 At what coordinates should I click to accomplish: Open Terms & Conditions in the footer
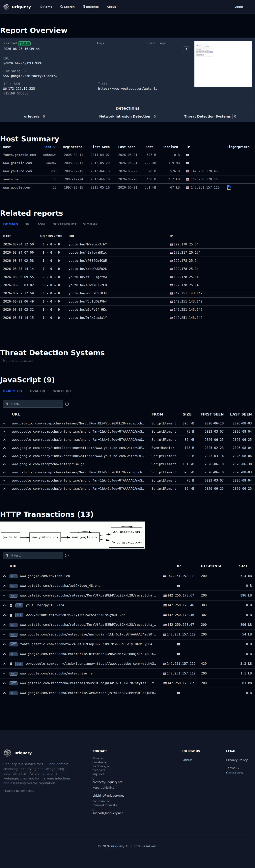pyautogui.click(x=235, y=770)
